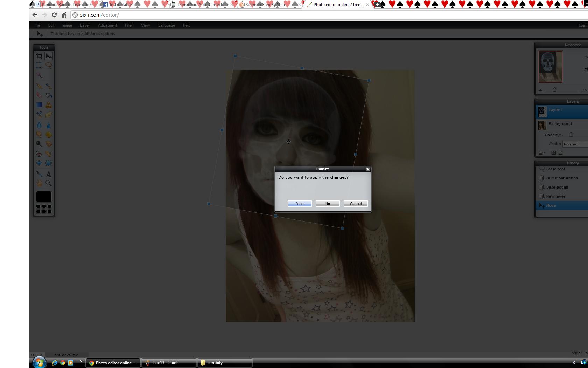
Task: Select the Hand pan tool
Action: [x=39, y=183]
